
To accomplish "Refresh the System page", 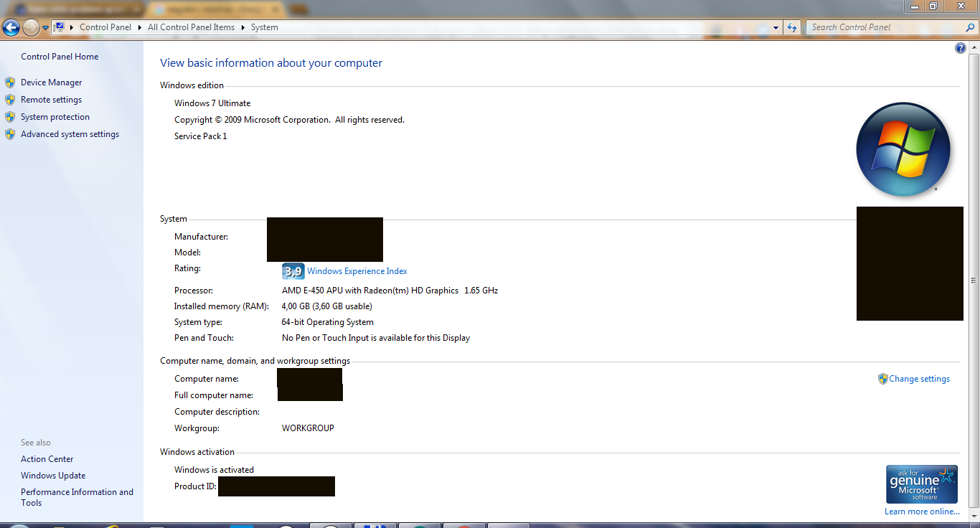I will 792,27.
